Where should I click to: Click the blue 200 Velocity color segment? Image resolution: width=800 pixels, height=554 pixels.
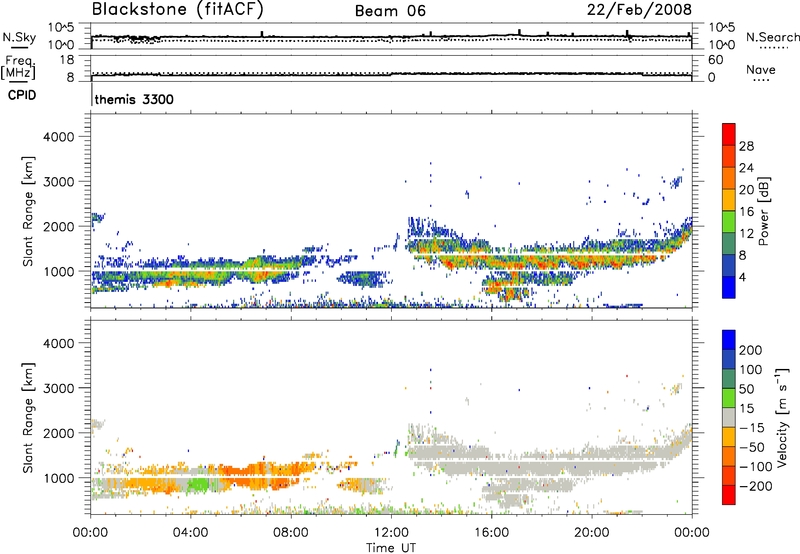click(729, 340)
